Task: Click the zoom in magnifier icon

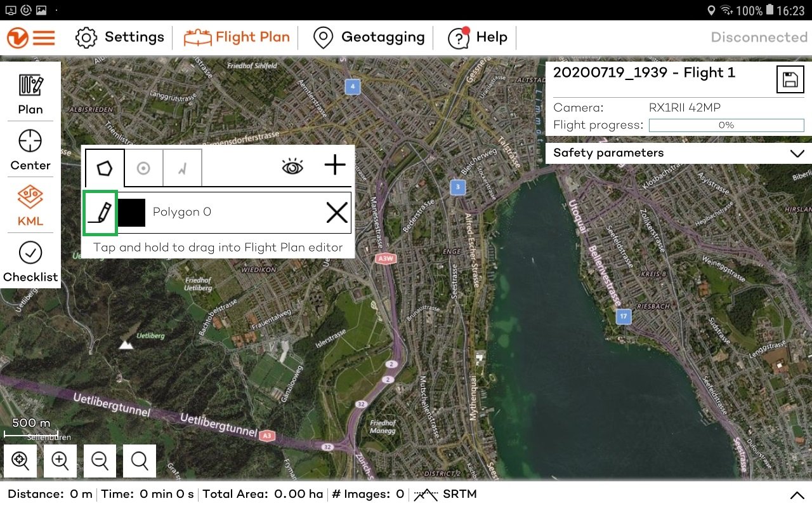Action: pyautogui.click(x=60, y=461)
